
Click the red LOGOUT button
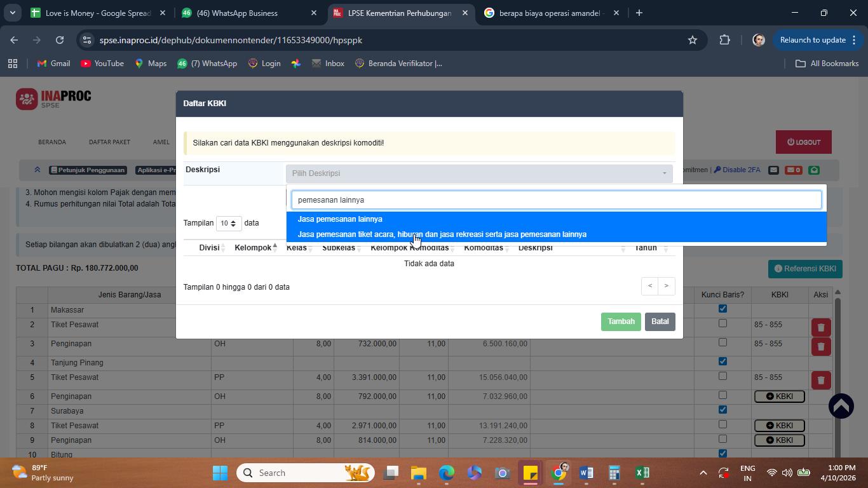[x=804, y=142]
